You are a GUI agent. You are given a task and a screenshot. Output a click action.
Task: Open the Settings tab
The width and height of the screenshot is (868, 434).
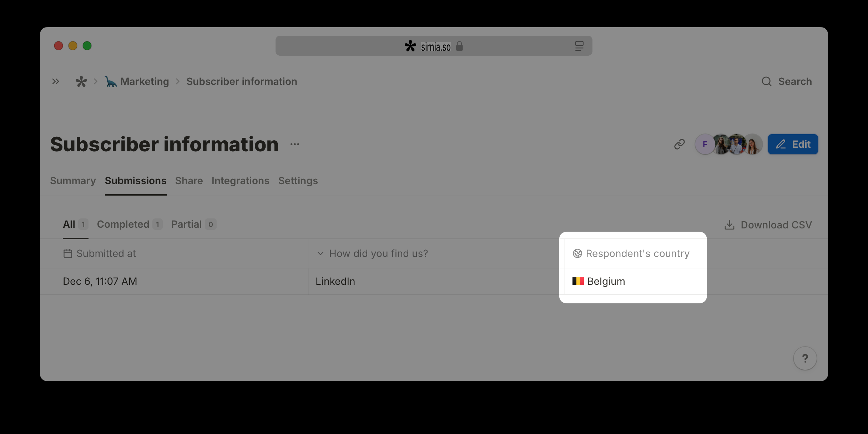point(298,181)
